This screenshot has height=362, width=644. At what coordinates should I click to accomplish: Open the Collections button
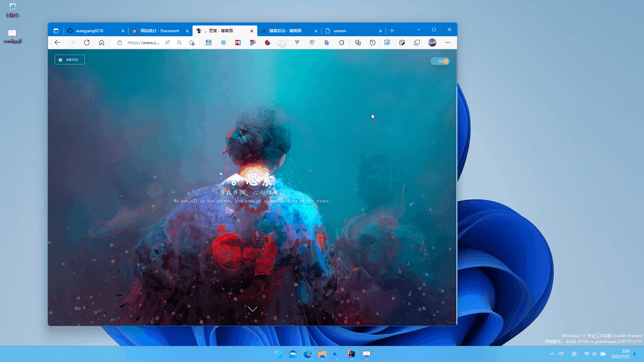358,43
